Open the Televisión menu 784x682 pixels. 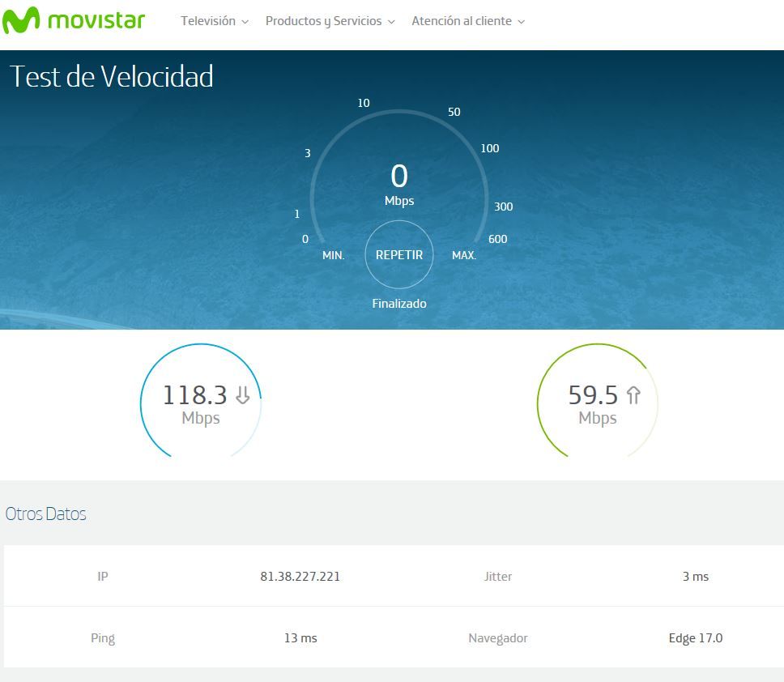208,21
